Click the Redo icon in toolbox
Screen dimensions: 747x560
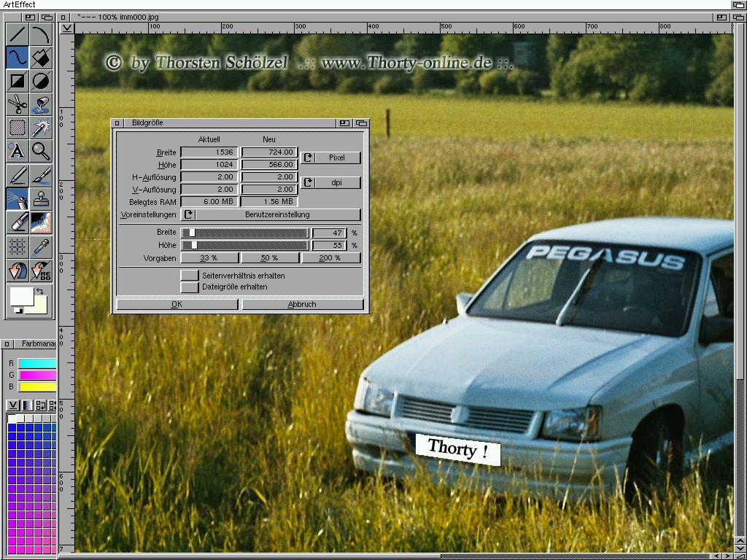41,271
